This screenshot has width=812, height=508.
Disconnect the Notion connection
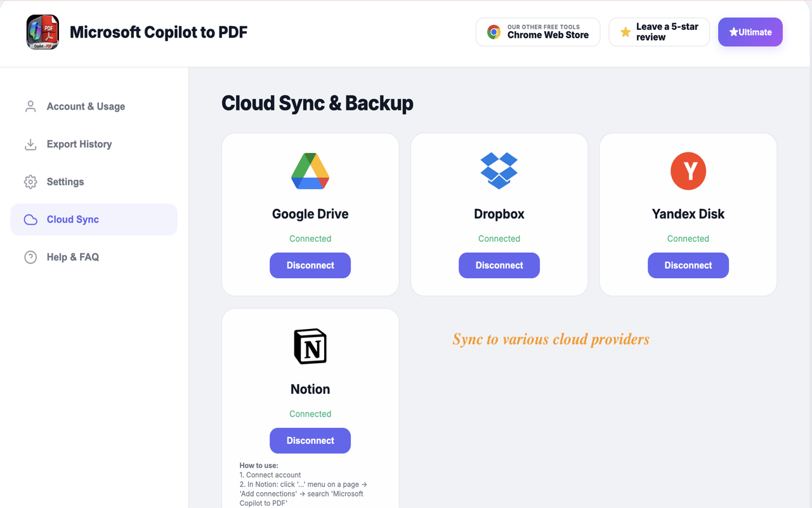310,441
